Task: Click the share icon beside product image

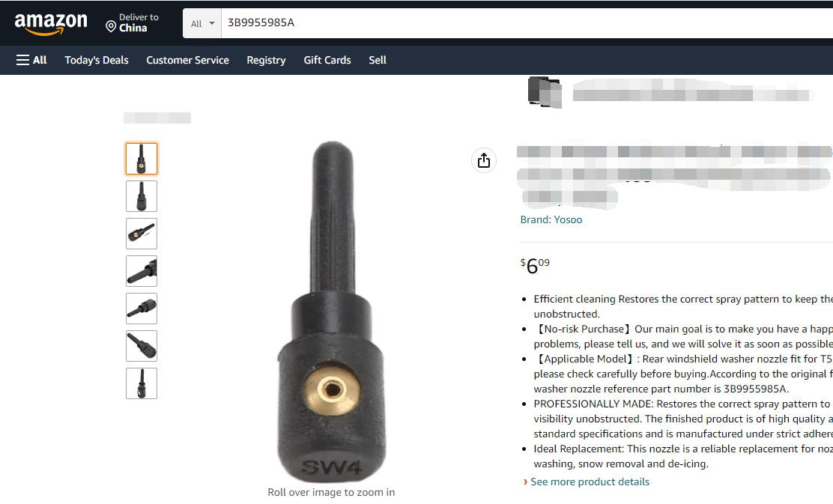Action: click(483, 160)
